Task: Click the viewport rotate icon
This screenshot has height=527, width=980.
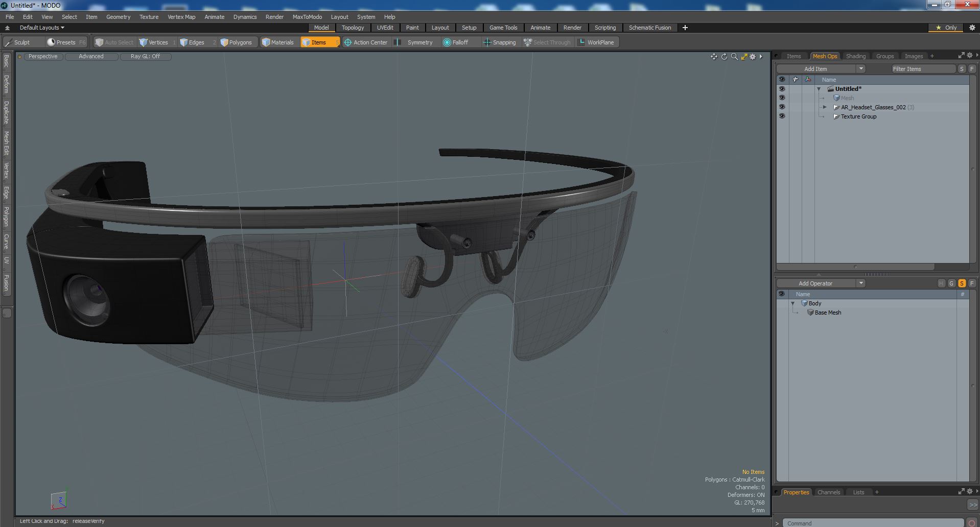Action: (x=724, y=57)
